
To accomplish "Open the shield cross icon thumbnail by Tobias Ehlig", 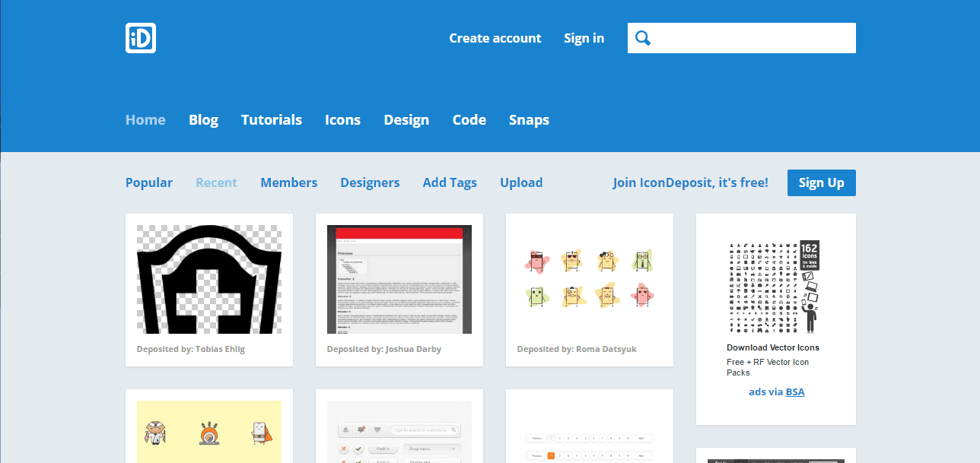I will [209, 279].
